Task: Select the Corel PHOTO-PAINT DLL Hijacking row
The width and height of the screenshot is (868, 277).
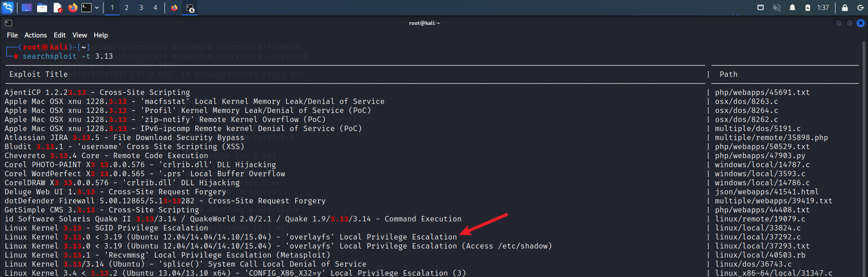Action: coord(140,165)
